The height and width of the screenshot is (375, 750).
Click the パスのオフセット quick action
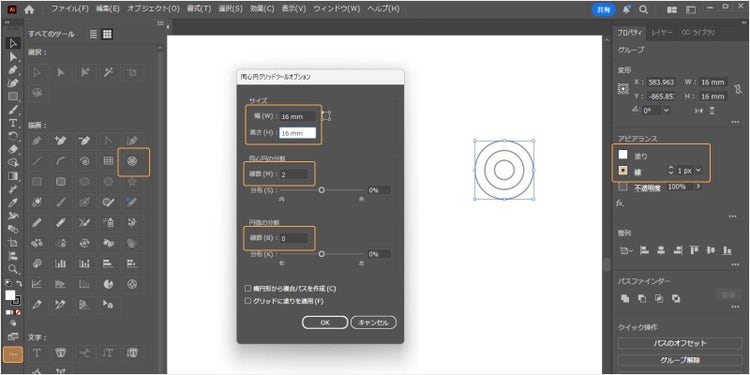680,343
